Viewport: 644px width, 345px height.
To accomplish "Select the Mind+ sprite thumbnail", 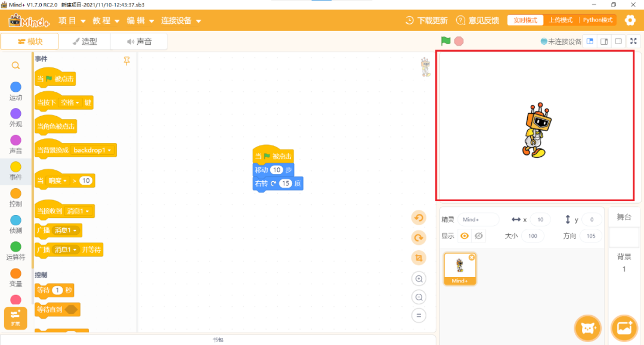I will (460, 269).
